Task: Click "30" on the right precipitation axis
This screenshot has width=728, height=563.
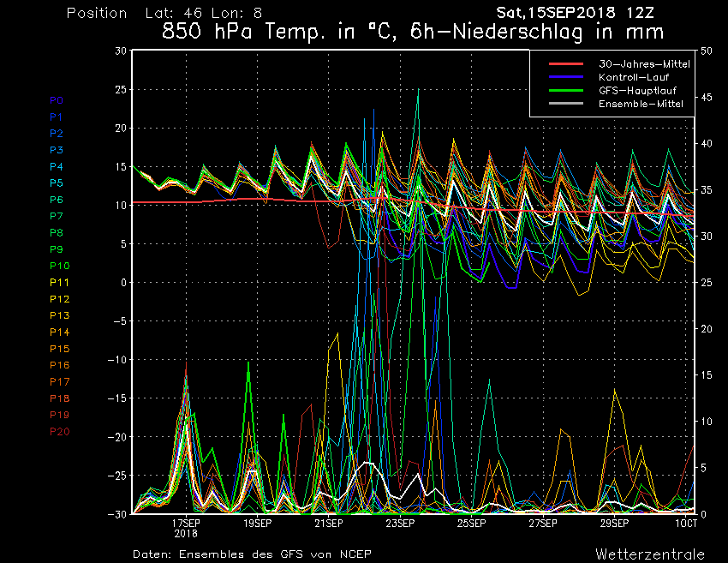Action: pos(707,236)
